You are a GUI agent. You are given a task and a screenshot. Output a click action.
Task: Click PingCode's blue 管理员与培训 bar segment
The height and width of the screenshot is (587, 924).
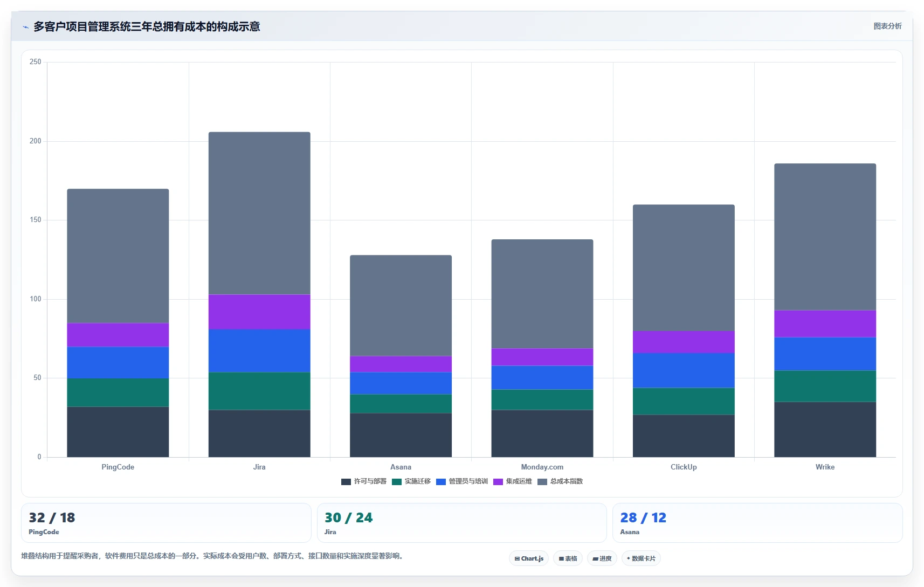coord(118,363)
